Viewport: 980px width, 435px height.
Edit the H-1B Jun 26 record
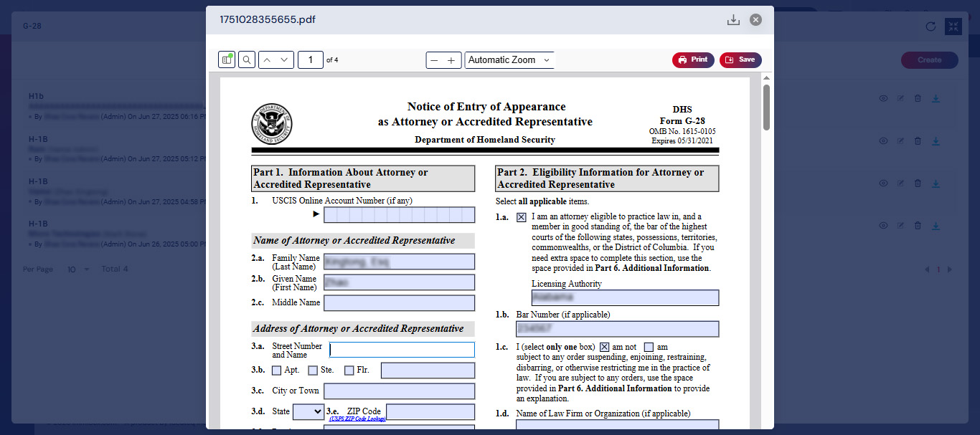coord(901,226)
